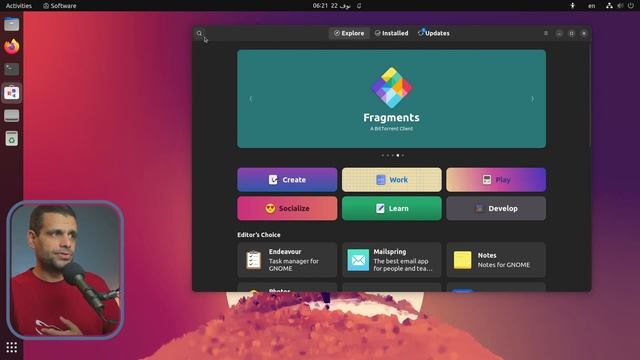The height and width of the screenshot is (360, 640).
Task: Open the Learn category
Action: tap(392, 208)
